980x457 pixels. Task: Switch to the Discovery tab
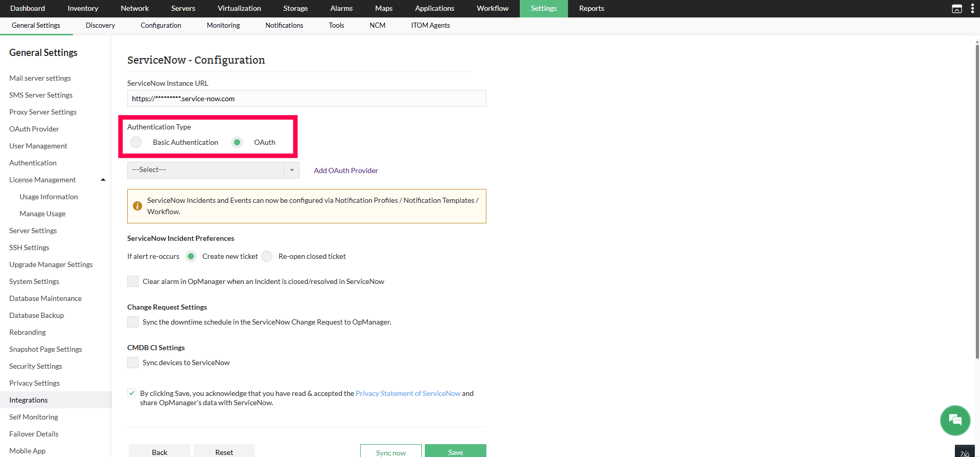(x=100, y=25)
